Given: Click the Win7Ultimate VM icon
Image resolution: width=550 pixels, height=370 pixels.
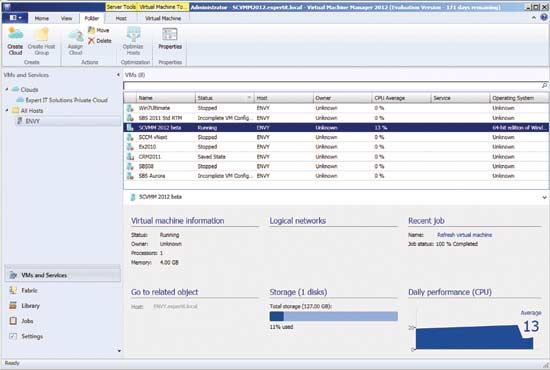Looking at the screenshot, I should click(x=130, y=108).
